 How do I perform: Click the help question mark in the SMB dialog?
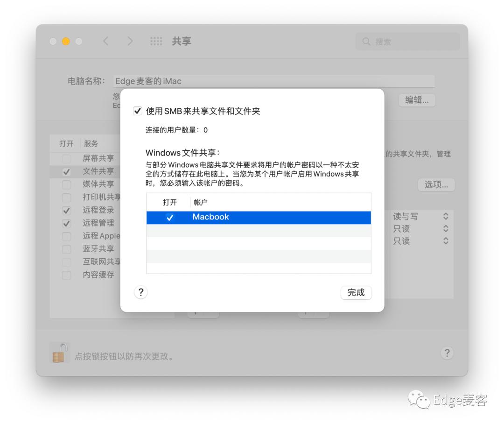point(140,292)
